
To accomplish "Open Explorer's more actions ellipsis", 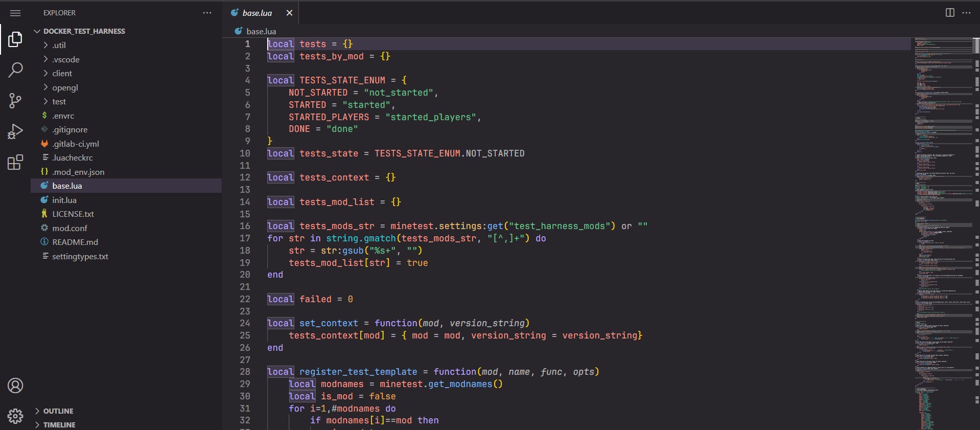I will point(207,13).
